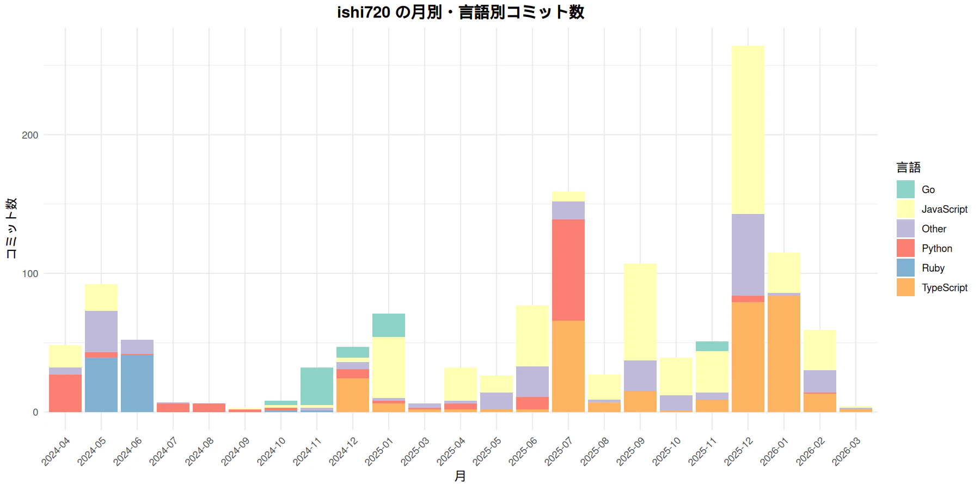Toggle the Python series visibility

(905, 248)
